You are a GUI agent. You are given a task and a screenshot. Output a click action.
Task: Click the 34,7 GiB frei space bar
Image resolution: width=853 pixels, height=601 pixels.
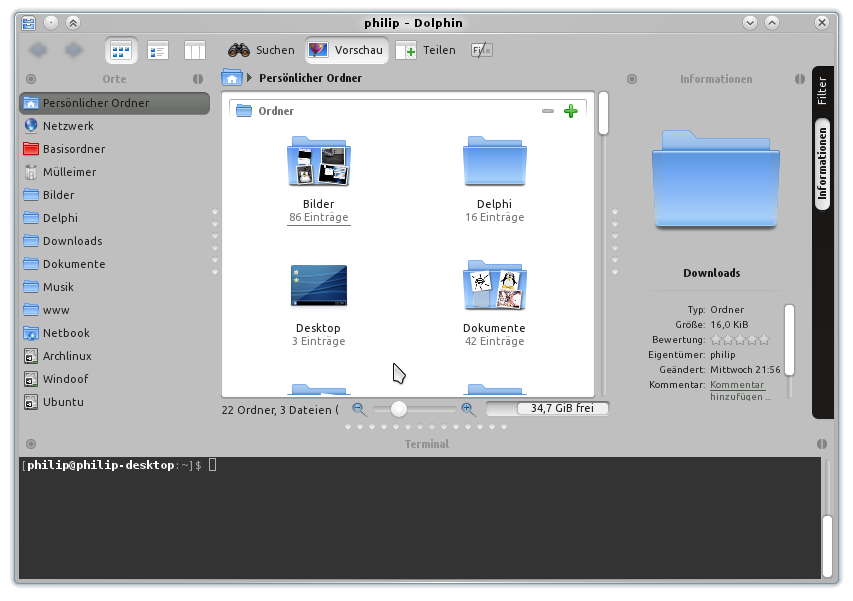pos(547,408)
